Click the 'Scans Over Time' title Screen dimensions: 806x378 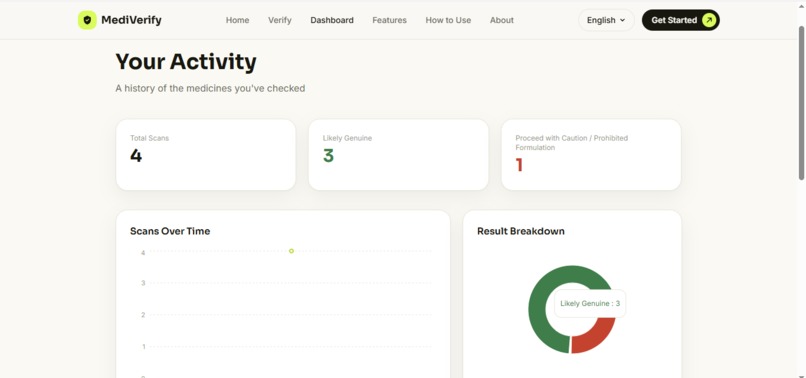pyautogui.click(x=170, y=231)
